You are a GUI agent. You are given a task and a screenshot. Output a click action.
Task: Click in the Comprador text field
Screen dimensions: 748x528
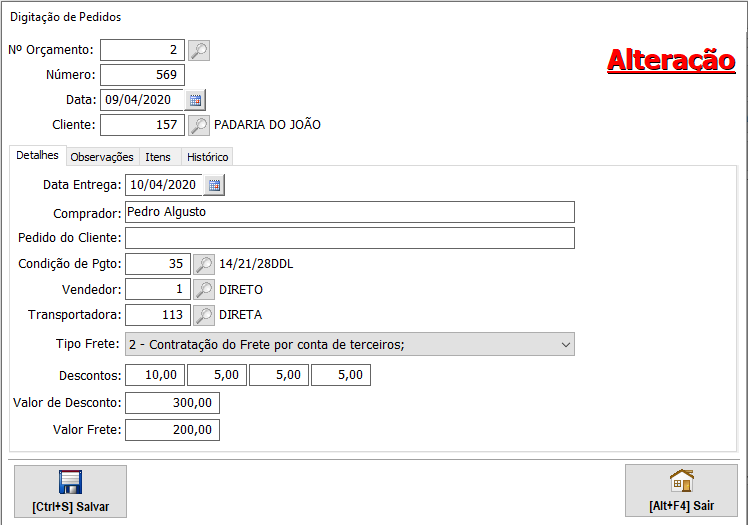349,212
